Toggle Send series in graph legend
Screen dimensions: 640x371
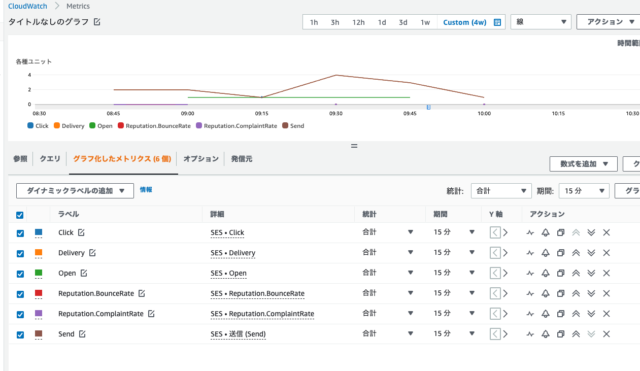click(x=293, y=126)
